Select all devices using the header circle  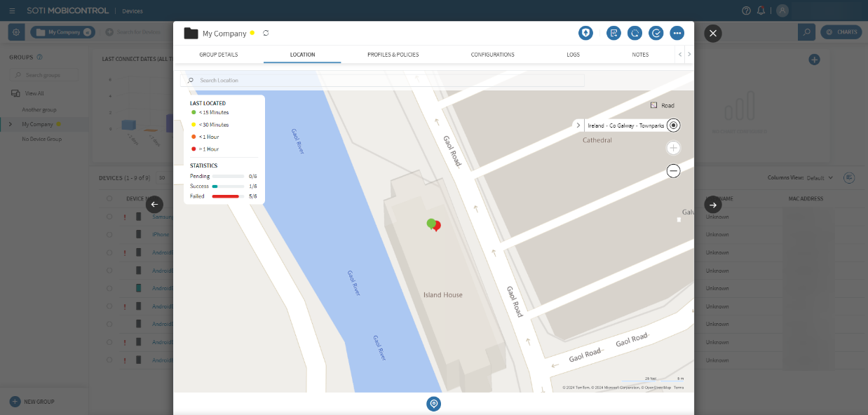pos(109,198)
